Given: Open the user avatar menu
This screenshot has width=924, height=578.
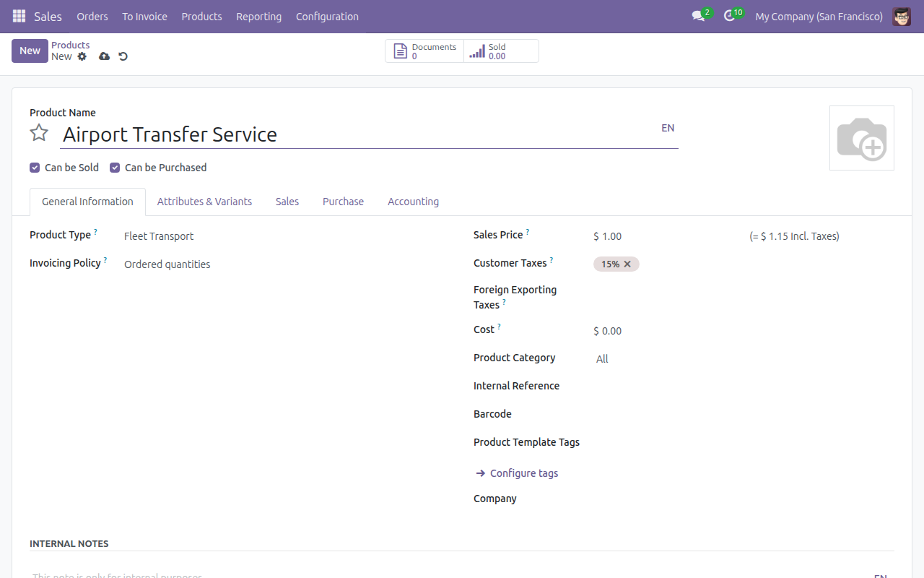Looking at the screenshot, I should click(902, 16).
